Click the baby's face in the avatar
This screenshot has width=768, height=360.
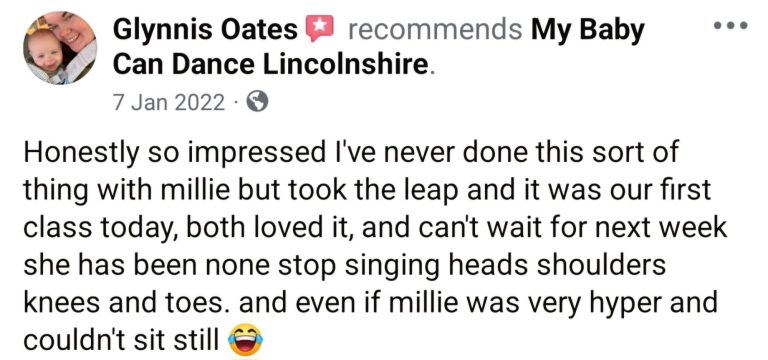tap(45, 52)
